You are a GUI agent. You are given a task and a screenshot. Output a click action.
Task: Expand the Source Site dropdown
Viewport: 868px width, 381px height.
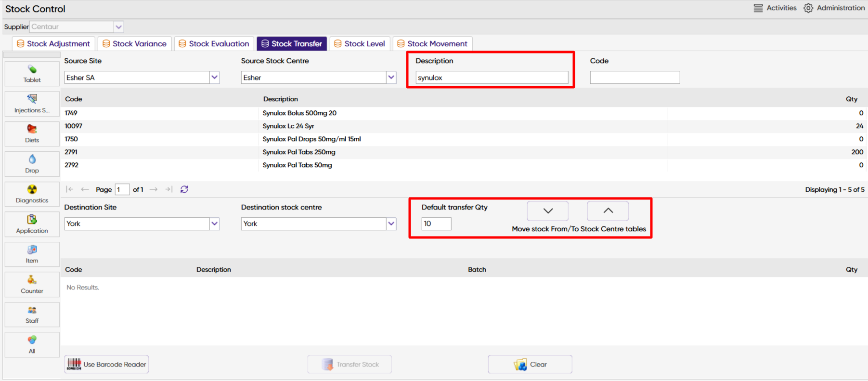pyautogui.click(x=215, y=78)
